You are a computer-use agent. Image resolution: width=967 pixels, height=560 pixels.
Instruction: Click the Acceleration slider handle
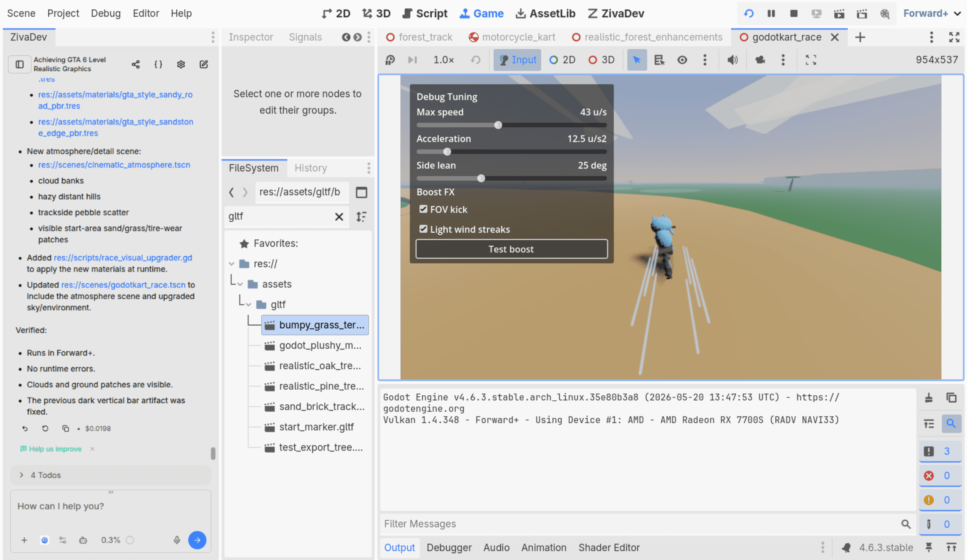(x=446, y=152)
